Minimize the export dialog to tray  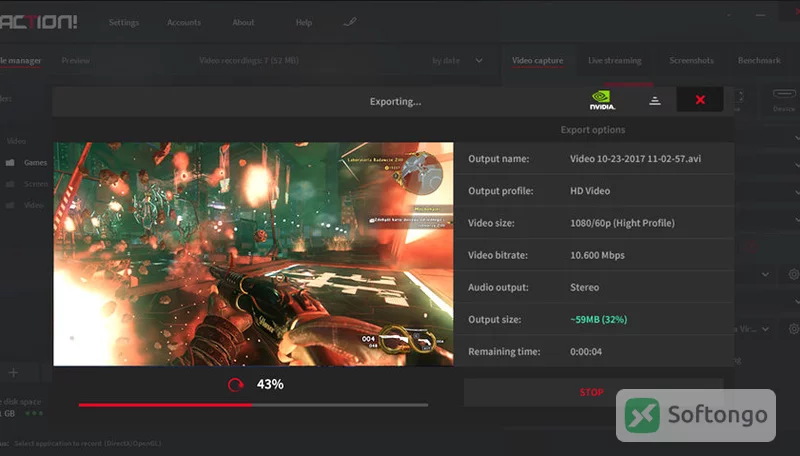[655, 100]
